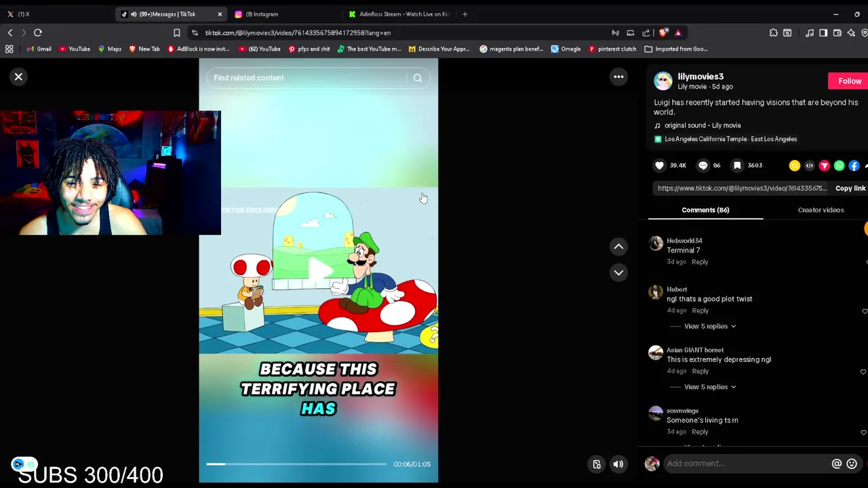868x488 pixels.
Task: Open the Maps bookmark
Action: pyautogui.click(x=109, y=49)
